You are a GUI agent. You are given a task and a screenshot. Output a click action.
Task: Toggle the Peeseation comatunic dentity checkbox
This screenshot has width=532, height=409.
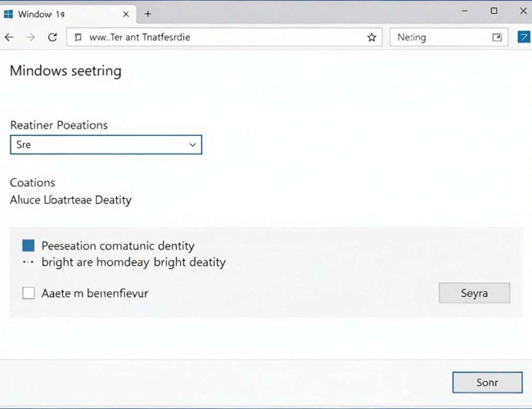[29, 245]
